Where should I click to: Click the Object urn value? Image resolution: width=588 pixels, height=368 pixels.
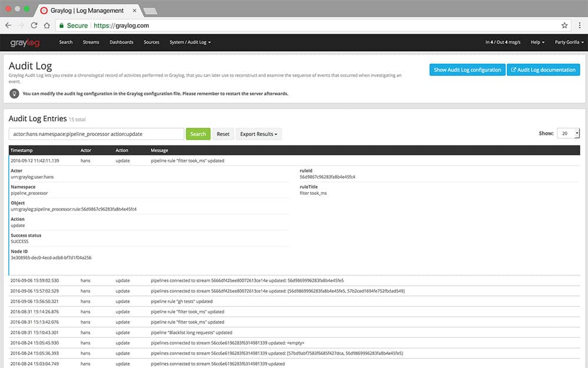(x=73, y=209)
